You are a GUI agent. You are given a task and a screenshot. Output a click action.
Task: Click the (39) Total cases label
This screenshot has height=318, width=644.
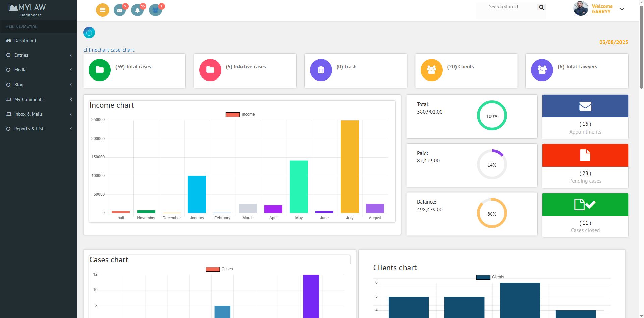coord(133,67)
